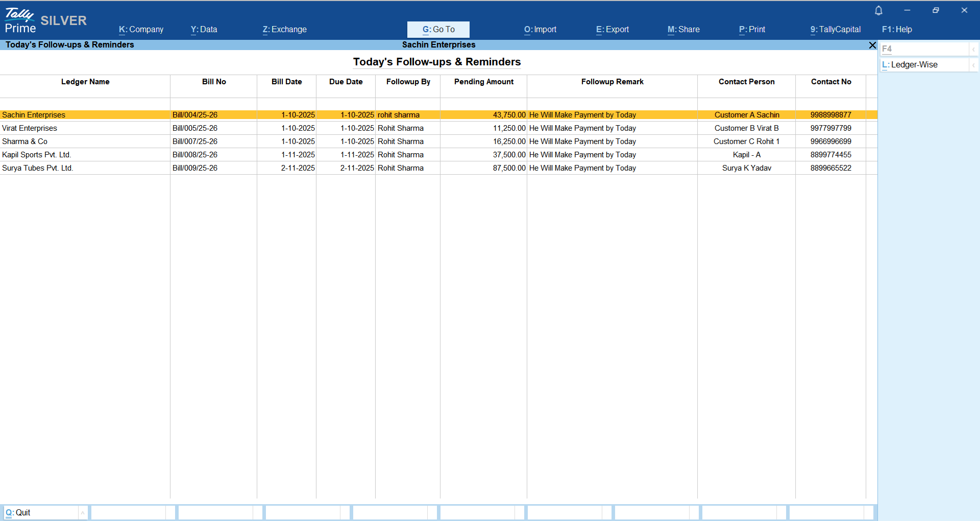Viewport: 980px width, 521px height.
Task: Open F1: Help
Action: coord(897,30)
